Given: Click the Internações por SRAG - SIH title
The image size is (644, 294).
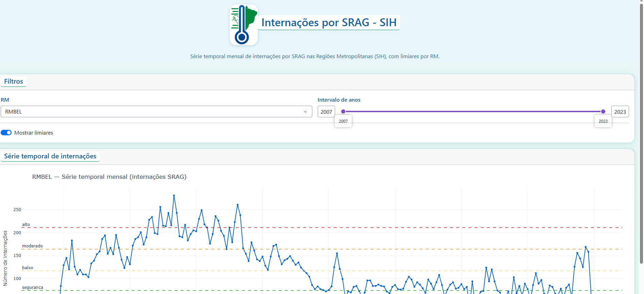Looking at the screenshot, I should tap(329, 22).
